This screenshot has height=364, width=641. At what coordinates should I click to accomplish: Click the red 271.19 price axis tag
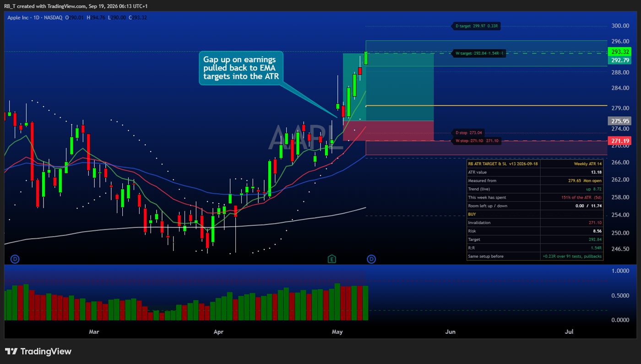pyautogui.click(x=619, y=141)
